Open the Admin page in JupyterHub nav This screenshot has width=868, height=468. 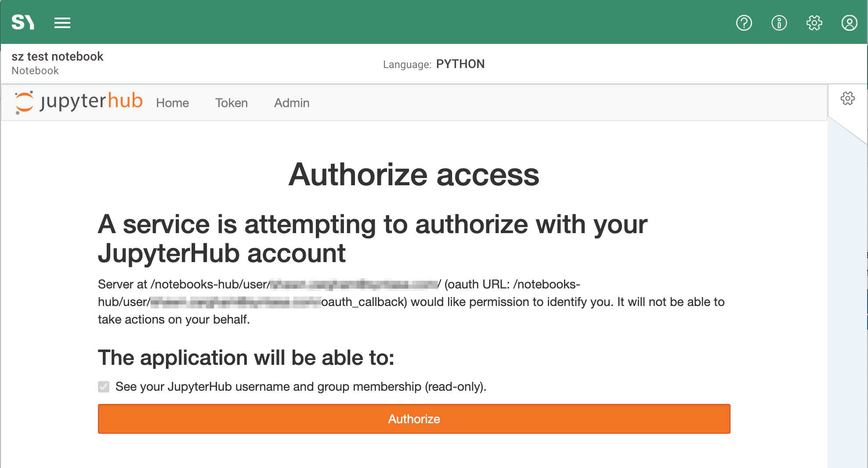pos(291,103)
